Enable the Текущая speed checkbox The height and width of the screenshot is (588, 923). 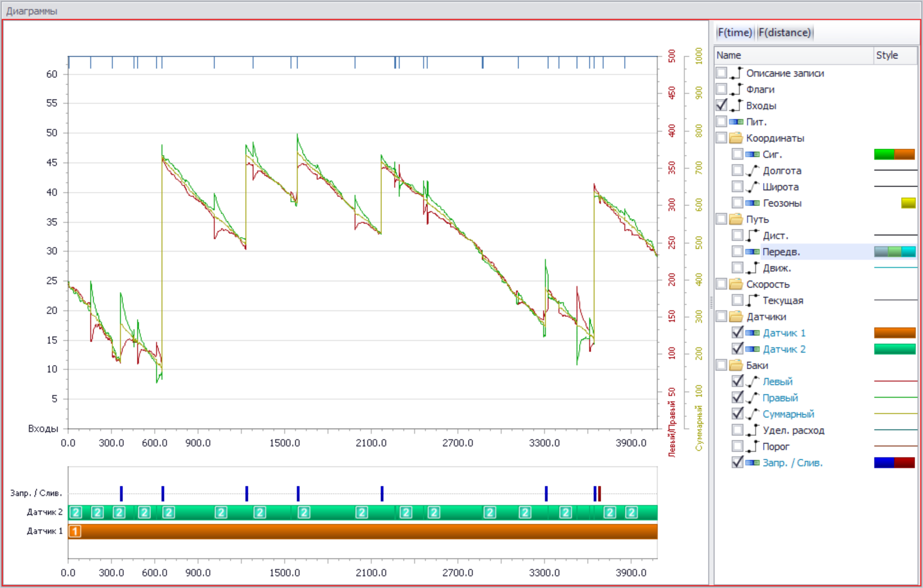(737, 300)
